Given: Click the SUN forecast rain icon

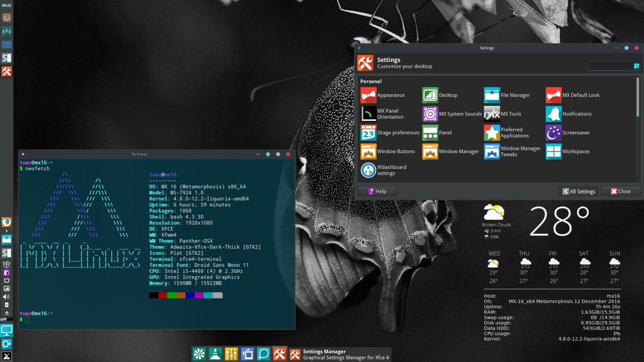Looking at the screenshot, I should [615, 263].
